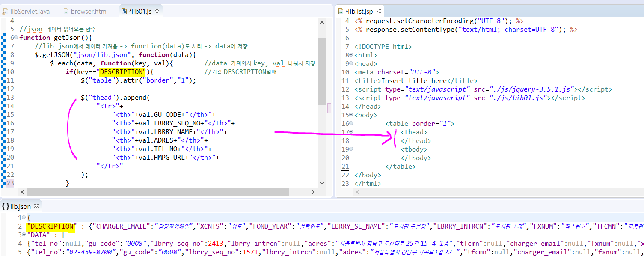The width and height of the screenshot is (644, 256).
Task: Click the closing </table> tag
Action: tap(401, 166)
